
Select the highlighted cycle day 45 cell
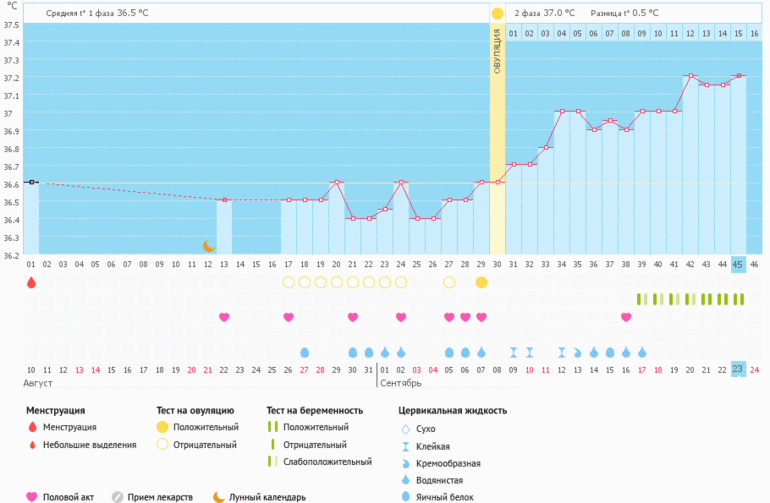point(738,264)
